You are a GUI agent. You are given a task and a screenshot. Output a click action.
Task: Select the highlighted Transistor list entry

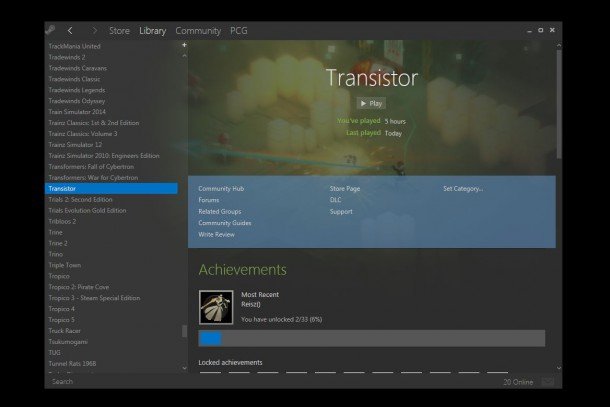coord(111,189)
